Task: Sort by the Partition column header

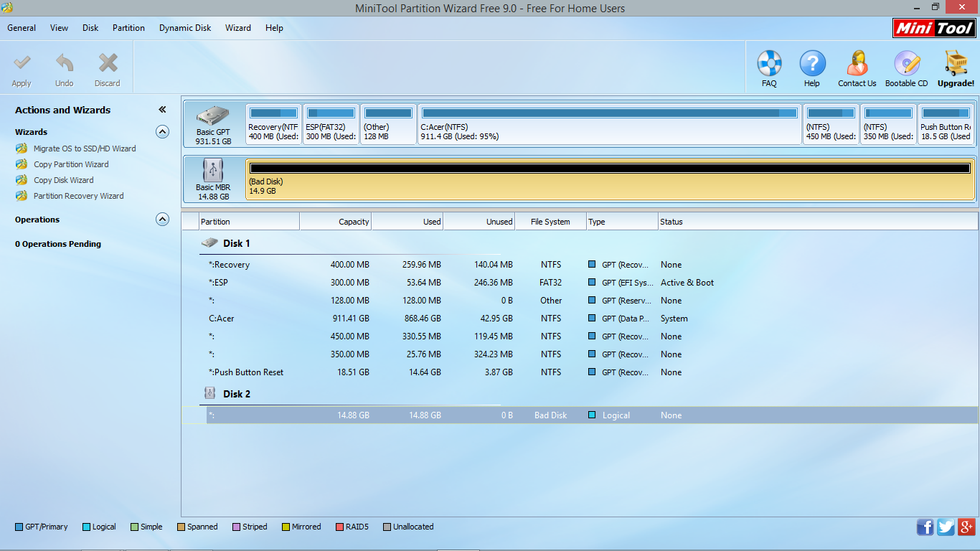Action: point(249,222)
